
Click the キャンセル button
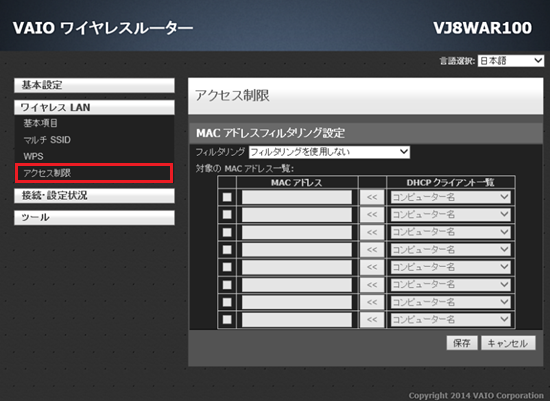tap(508, 343)
